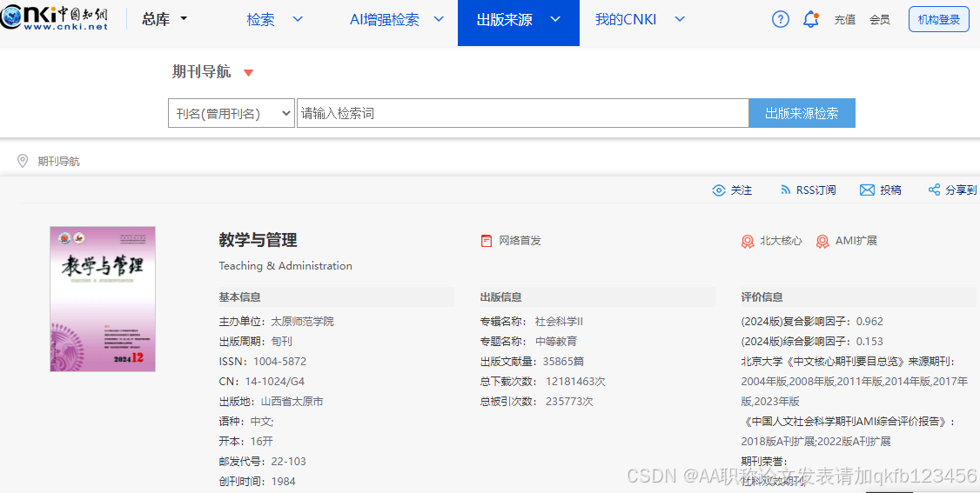Click the 教学与管理 journal cover thumbnail
The image size is (980, 493).
coord(103,299)
